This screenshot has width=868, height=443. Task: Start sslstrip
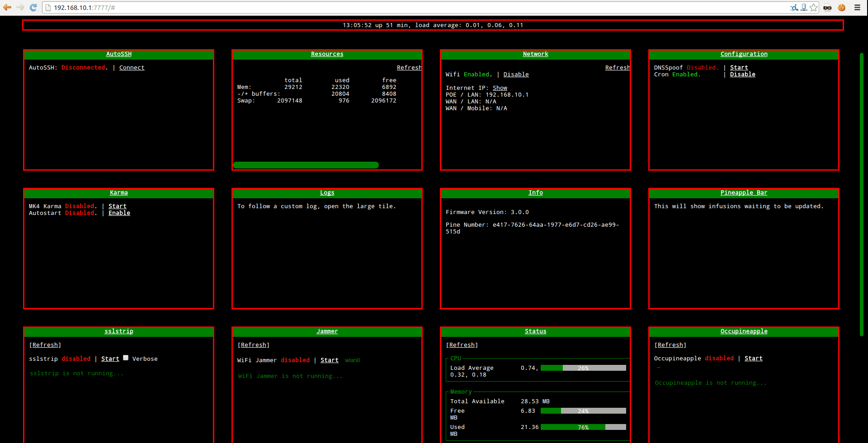110,359
